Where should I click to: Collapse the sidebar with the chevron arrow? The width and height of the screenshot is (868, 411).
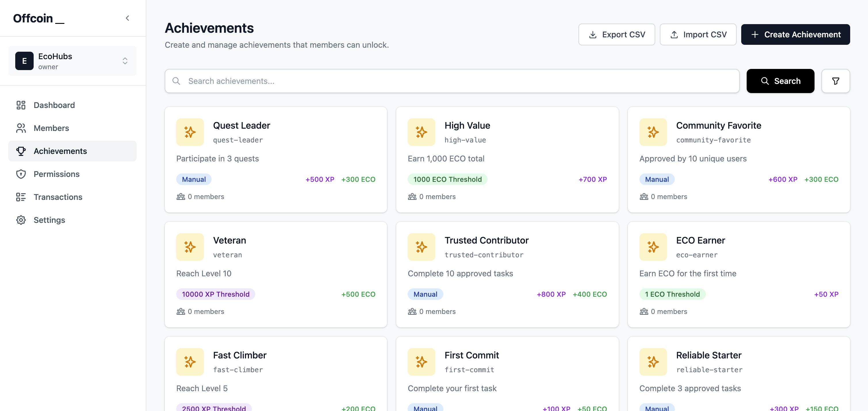127,18
